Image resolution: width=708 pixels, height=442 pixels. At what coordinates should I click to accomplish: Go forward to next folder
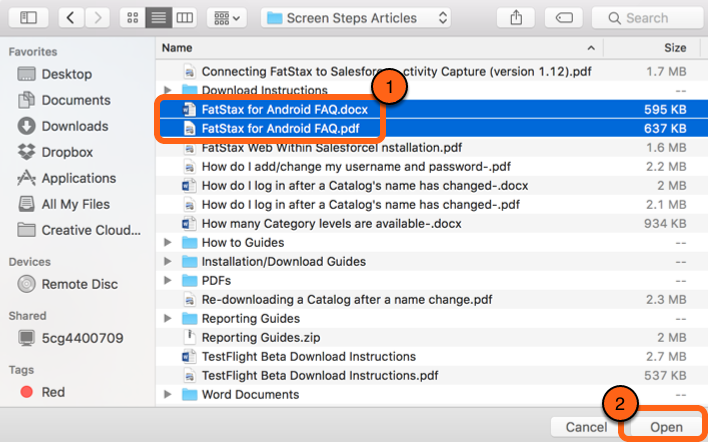pos(98,18)
